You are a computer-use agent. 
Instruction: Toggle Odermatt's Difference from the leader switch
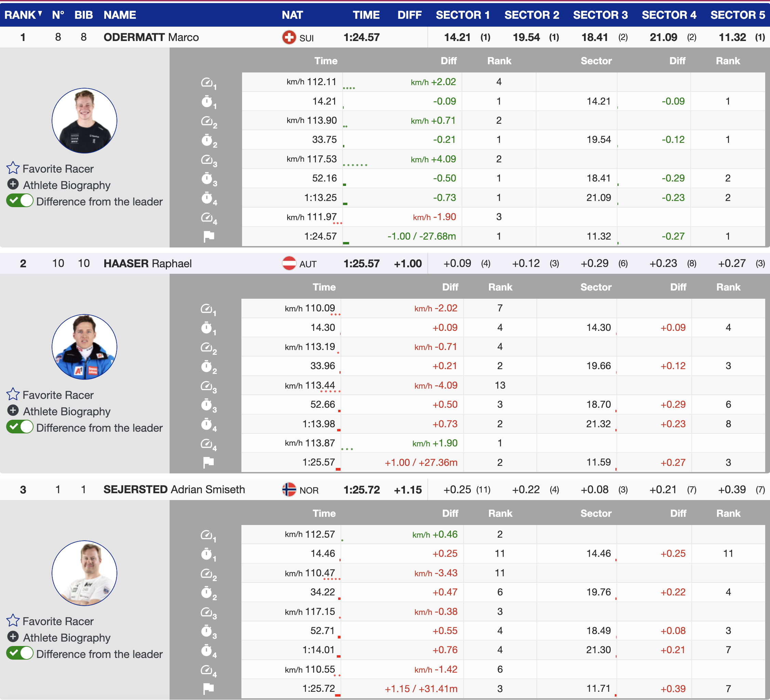tap(20, 201)
